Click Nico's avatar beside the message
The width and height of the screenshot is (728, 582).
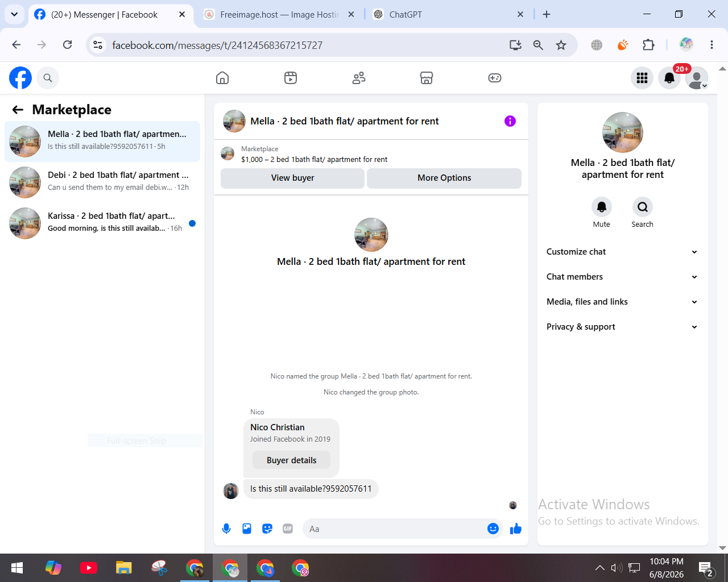point(231,491)
